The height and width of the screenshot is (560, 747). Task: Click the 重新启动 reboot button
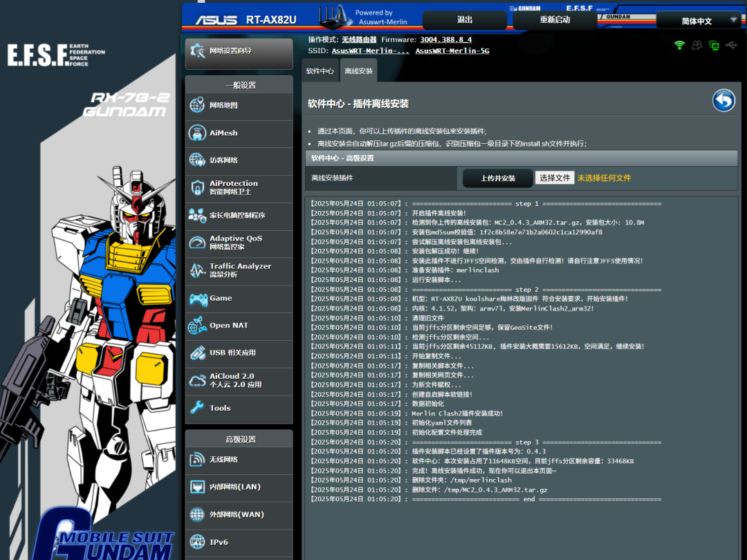click(555, 20)
